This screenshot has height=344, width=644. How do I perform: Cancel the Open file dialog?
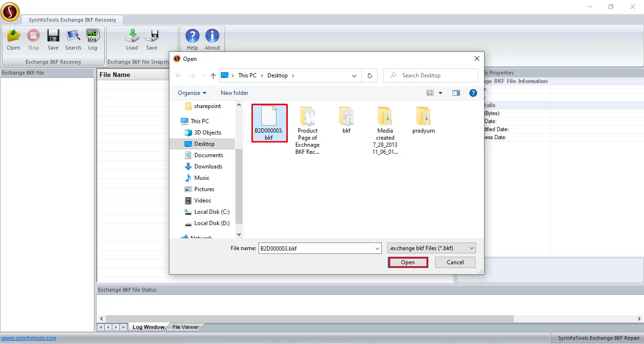[x=455, y=262]
